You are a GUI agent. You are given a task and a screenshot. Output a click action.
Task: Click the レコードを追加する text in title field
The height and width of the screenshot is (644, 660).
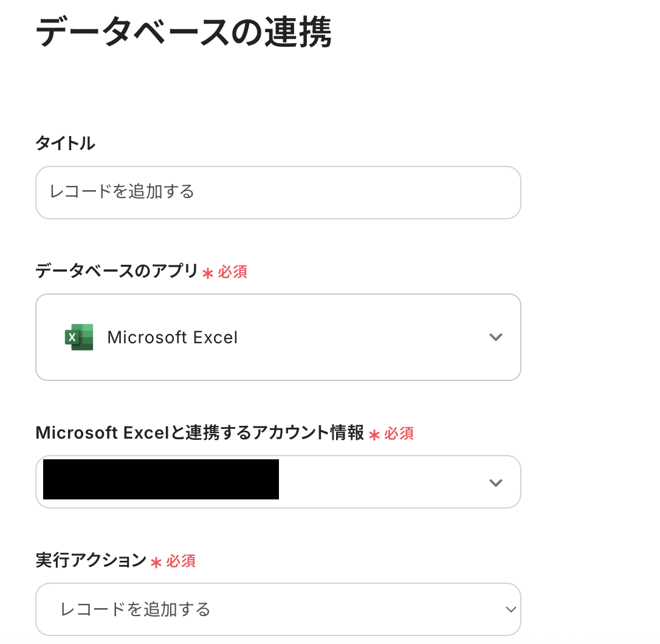click(122, 192)
